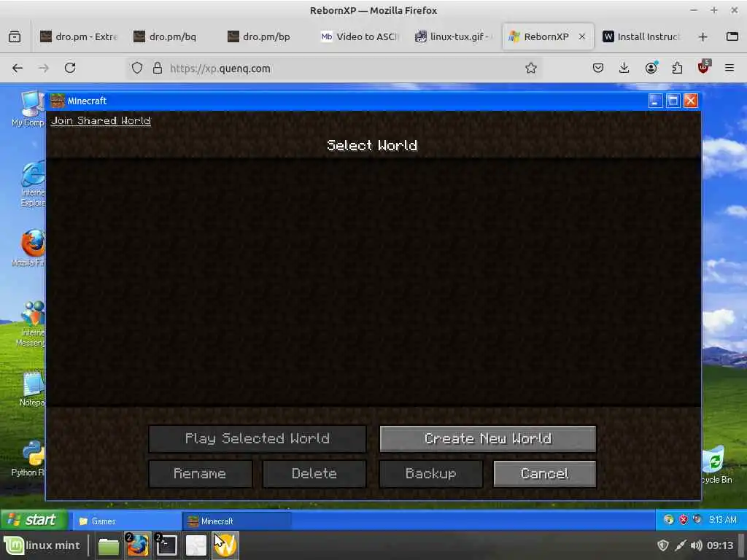Click the 09:13 Mint panel clock

pos(720,545)
